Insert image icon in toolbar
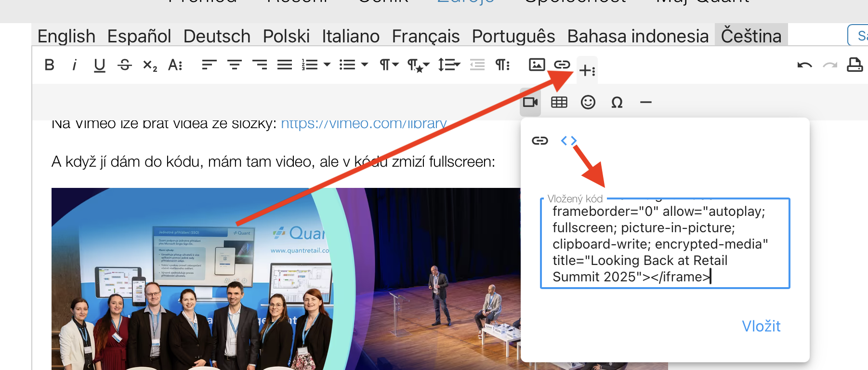This screenshot has width=868, height=370. click(537, 65)
